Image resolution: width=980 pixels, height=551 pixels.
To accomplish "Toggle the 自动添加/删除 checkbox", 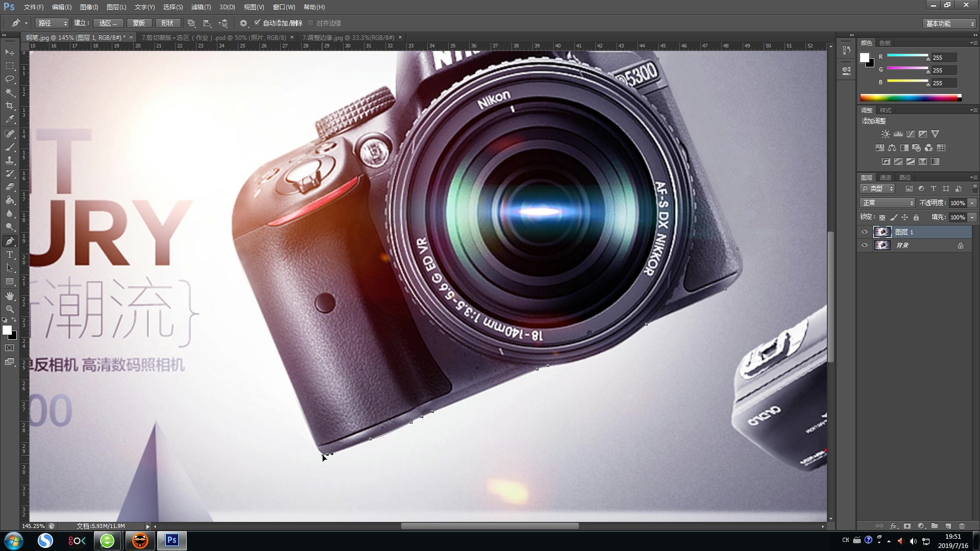I will click(x=257, y=23).
